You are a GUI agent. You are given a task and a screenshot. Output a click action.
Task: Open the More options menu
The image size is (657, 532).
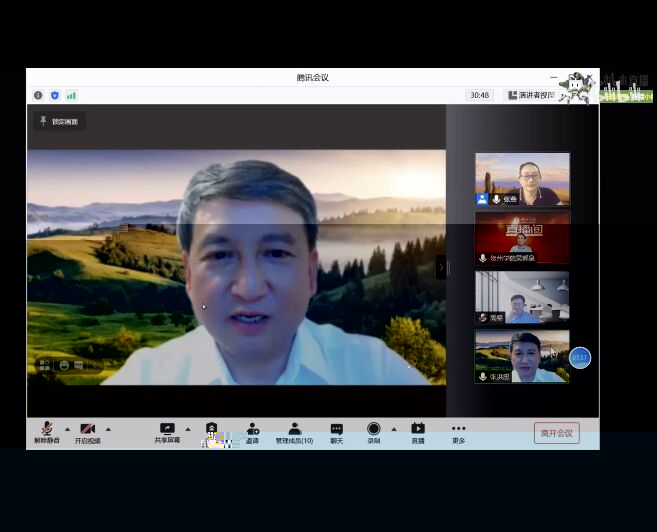(458, 433)
